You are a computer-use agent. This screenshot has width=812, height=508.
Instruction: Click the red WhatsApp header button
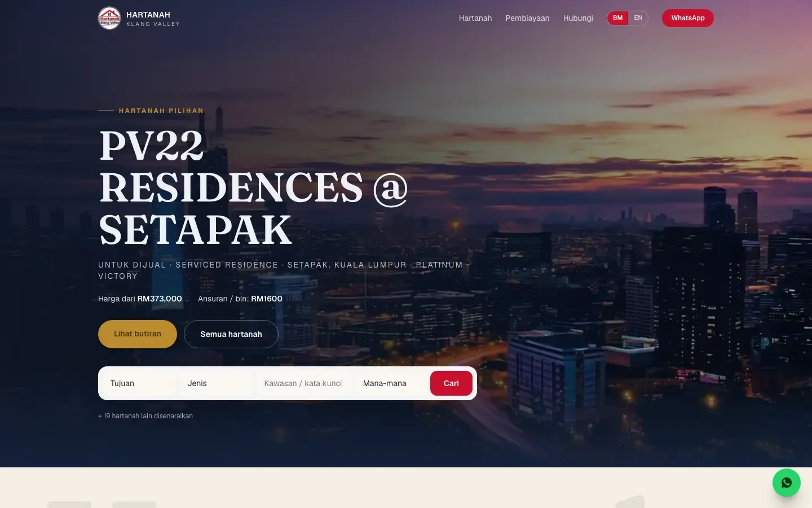coord(688,18)
